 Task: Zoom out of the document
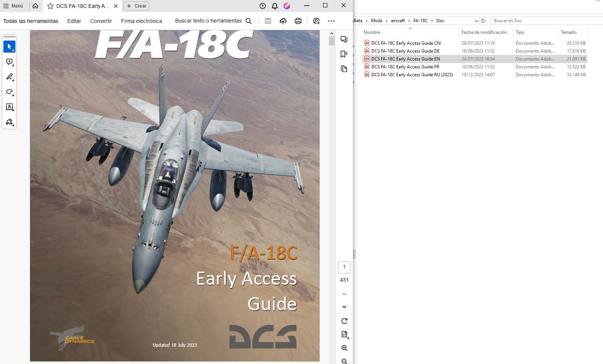pos(344,361)
